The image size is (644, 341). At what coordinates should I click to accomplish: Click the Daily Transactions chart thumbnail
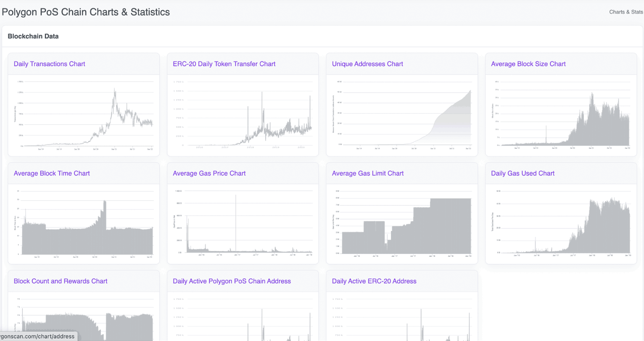[84, 115]
